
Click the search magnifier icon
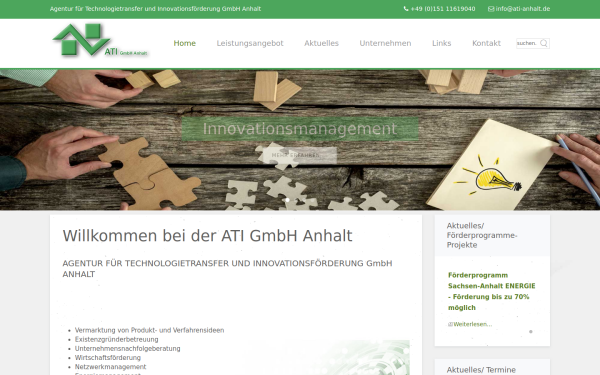tap(543, 43)
